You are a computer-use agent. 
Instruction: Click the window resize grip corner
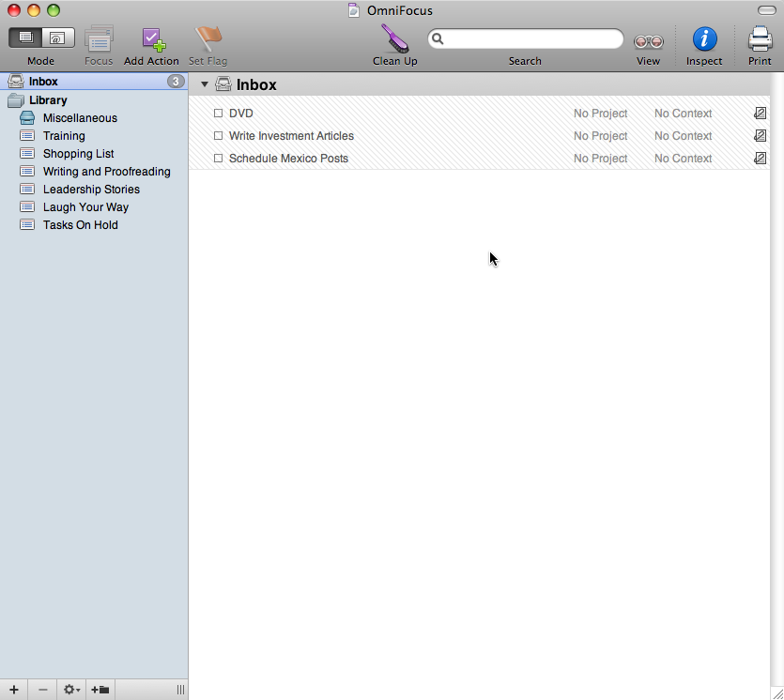pos(777,693)
